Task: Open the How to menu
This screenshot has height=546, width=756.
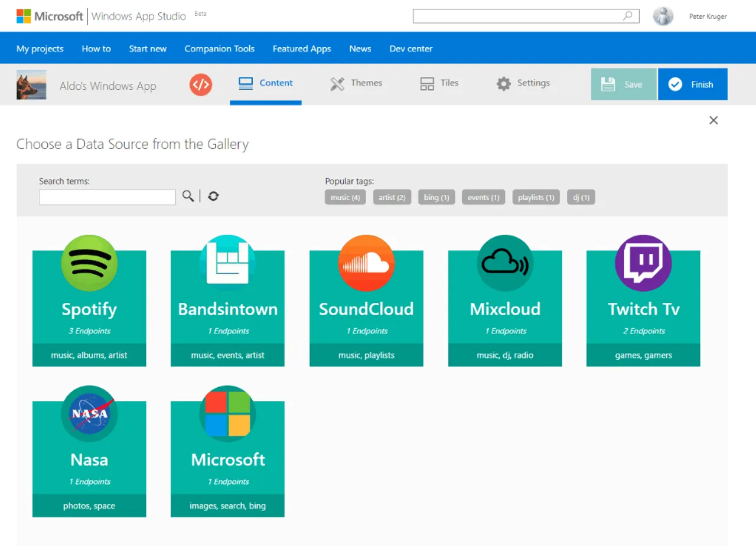Action: coord(96,48)
